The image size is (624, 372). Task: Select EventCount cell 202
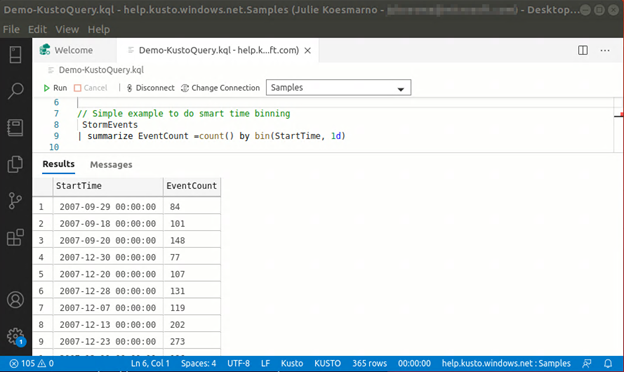192,325
